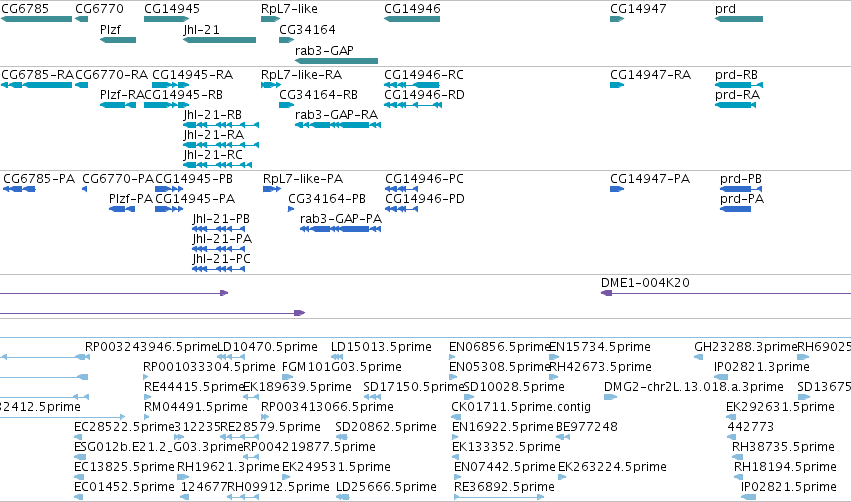This screenshot has height=502, width=851.
Task: Click EST RH38735.5prime
Action: click(x=736, y=457)
